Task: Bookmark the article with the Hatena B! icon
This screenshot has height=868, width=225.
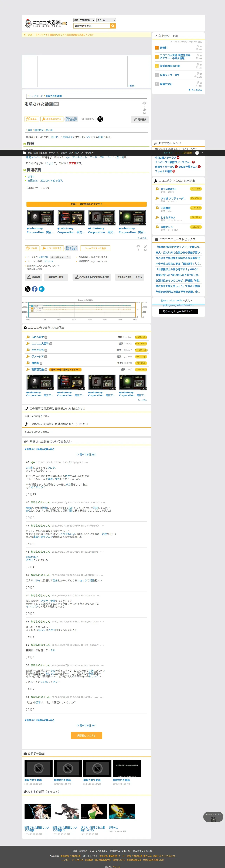Action: 42,289
